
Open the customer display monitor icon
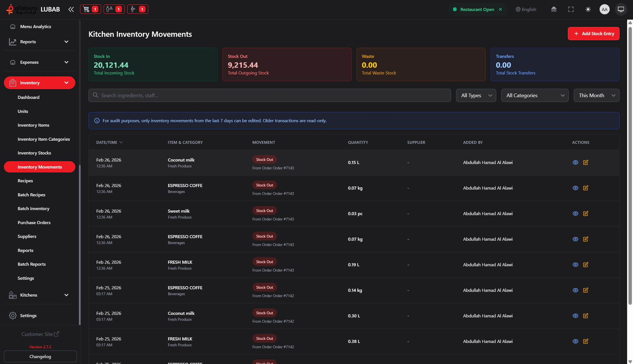pos(621,9)
